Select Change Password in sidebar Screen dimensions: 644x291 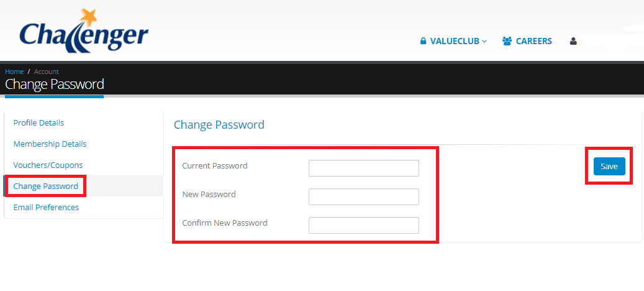(45, 186)
